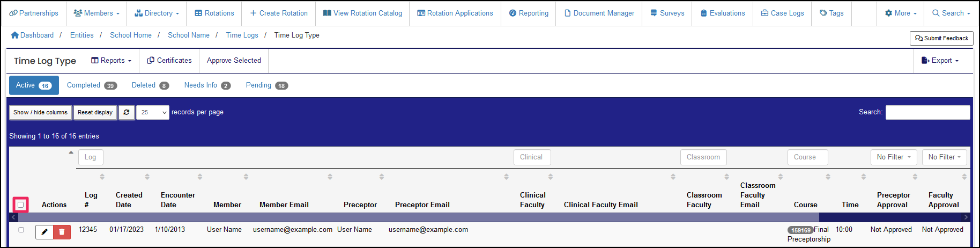Image resolution: width=980 pixels, height=248 pixels.
Task: Click the horizontal scrollbar right arrow
Action: (x=966, y=217)
